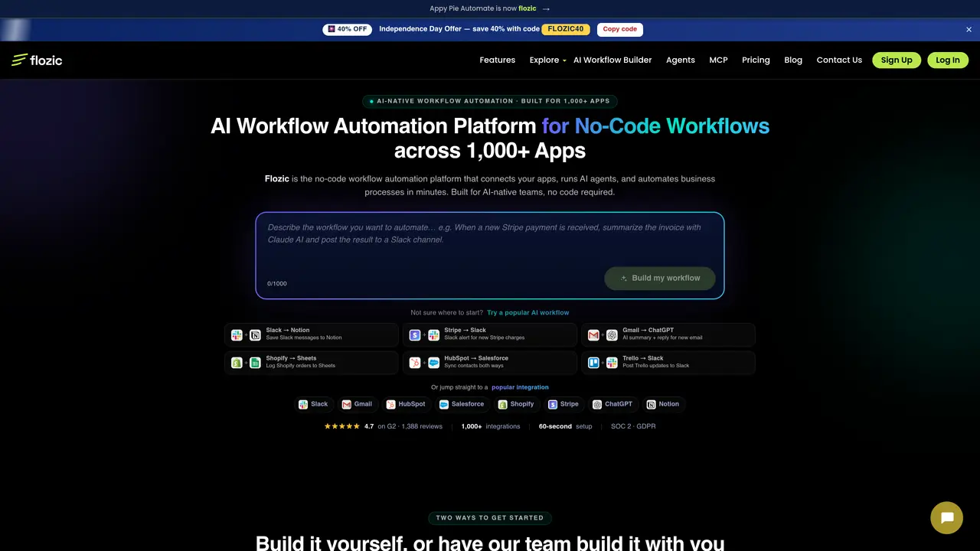
Task: Open AI Workflow Builder in navigation
Action: point(612,60)
